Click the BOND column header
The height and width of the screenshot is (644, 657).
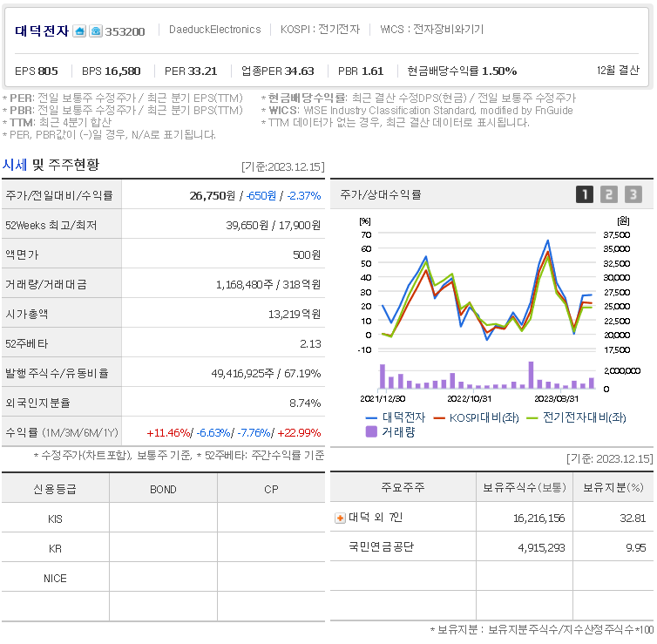(163, 489)
